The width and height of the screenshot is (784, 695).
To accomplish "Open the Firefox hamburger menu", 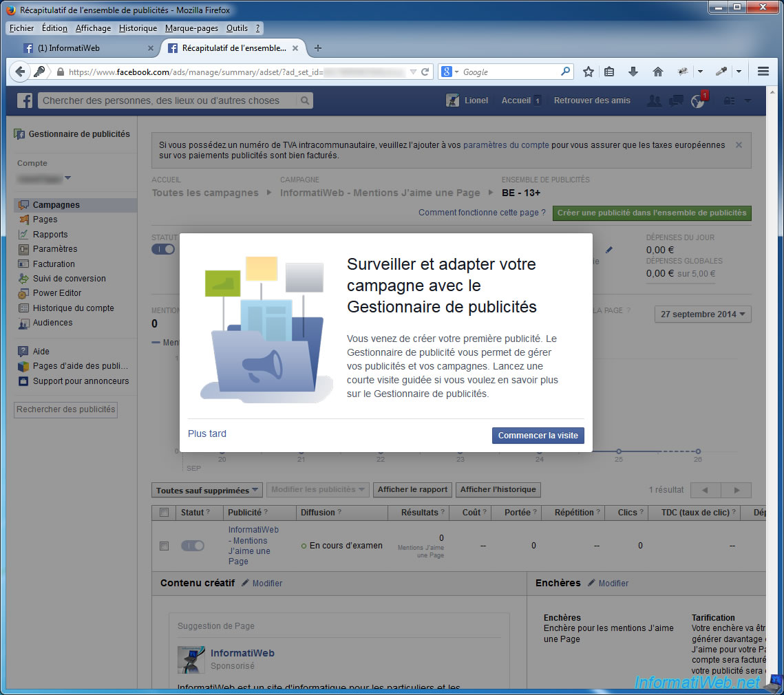I will (x=763, y=72).
